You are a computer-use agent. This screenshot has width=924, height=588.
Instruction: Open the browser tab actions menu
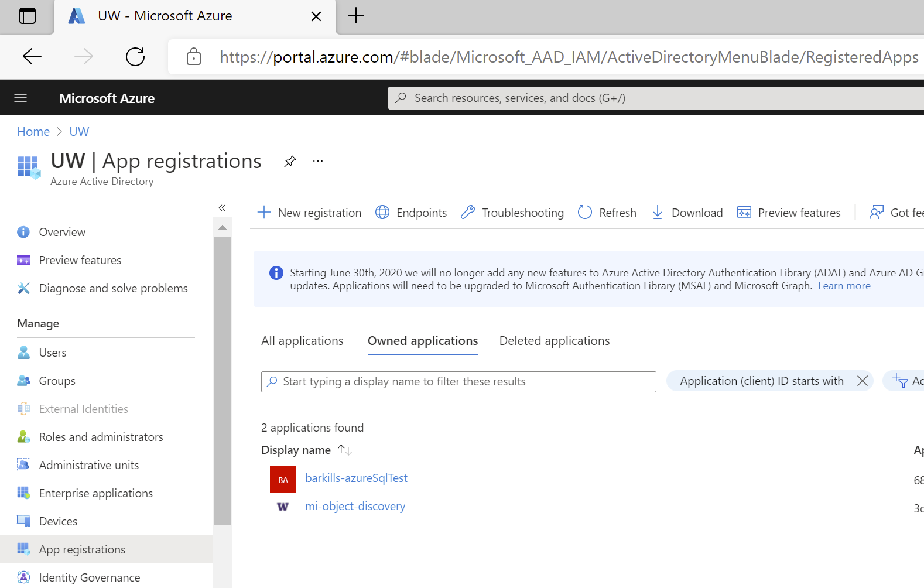click(x=27, y=16)
